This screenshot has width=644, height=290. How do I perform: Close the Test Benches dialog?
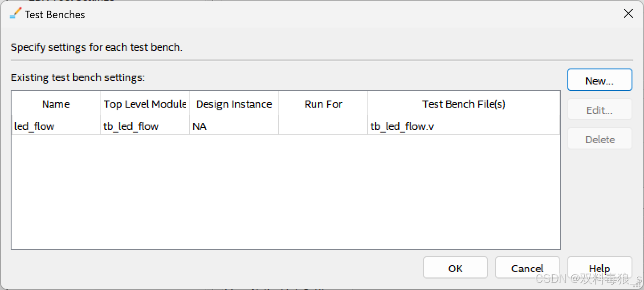628,14
